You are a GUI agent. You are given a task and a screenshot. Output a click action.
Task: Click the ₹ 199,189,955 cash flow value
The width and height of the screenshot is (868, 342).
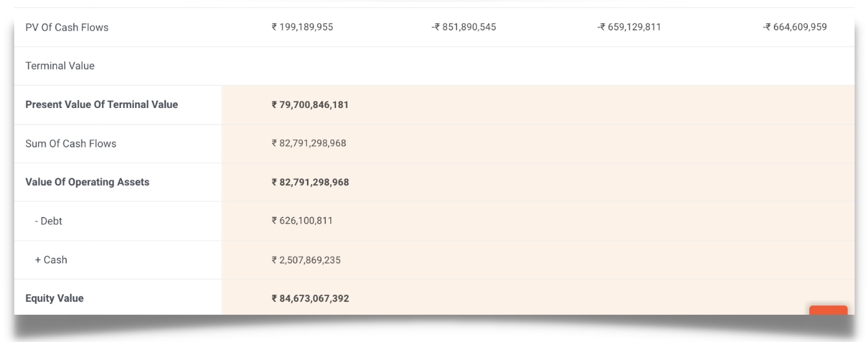coord(302,27)
